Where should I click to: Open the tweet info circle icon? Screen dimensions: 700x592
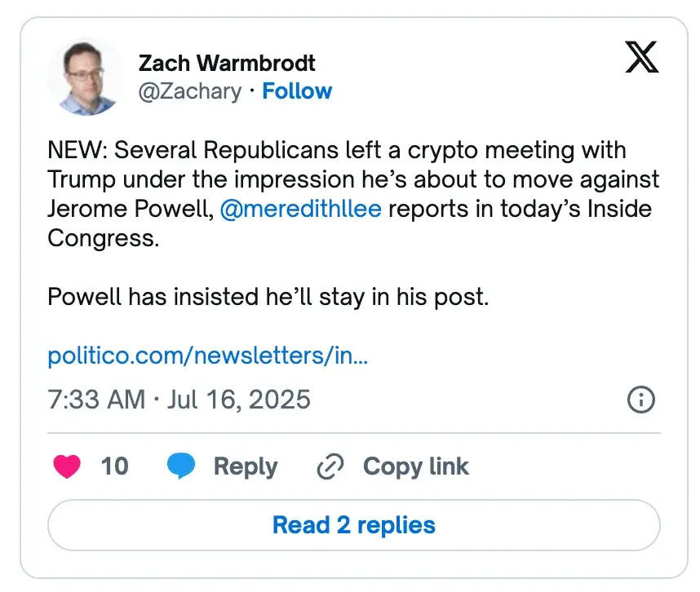point(641,400)
